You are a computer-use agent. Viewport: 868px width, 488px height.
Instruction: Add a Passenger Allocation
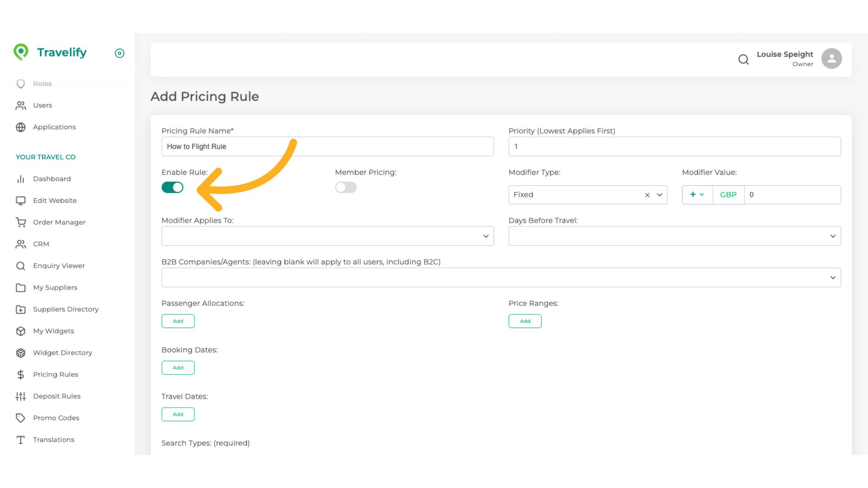(x=178, y=321)
